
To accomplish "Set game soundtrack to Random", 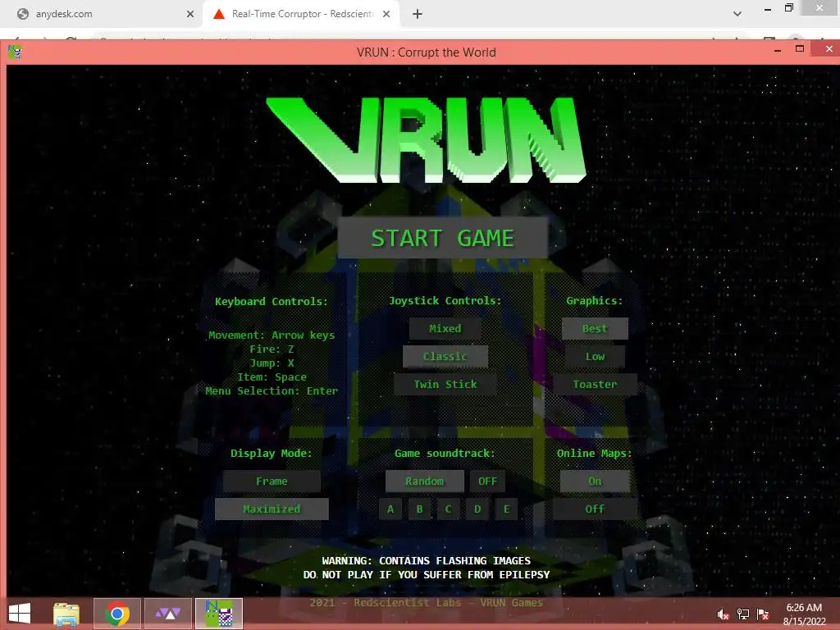I will 424,481.
